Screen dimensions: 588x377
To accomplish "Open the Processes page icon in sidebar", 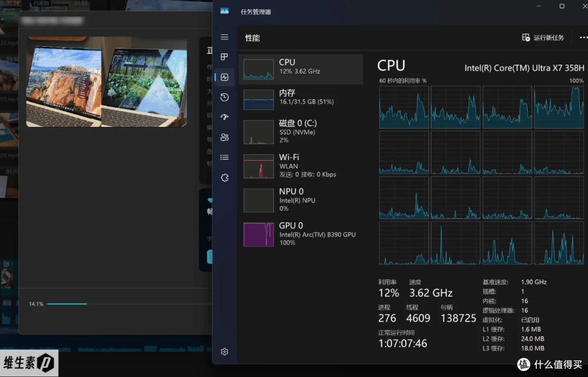I will 224,57.
